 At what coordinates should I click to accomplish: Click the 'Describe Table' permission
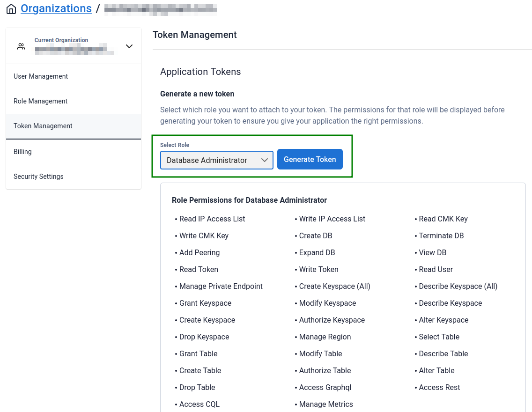pyautogui.click(x=443, y=353)
